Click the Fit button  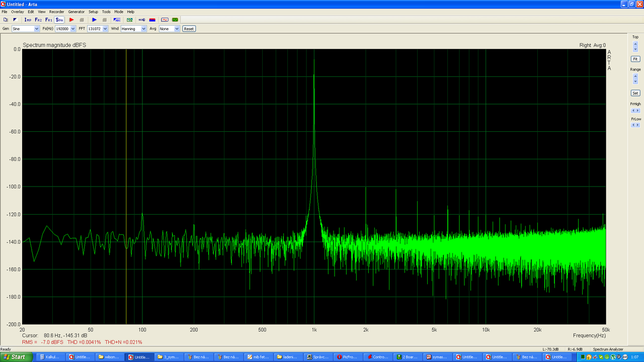pos(635,59)
